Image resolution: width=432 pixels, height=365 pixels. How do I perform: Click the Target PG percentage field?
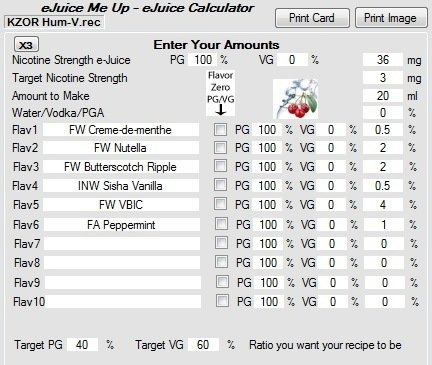pyautogui.click(x=82, y=345)
